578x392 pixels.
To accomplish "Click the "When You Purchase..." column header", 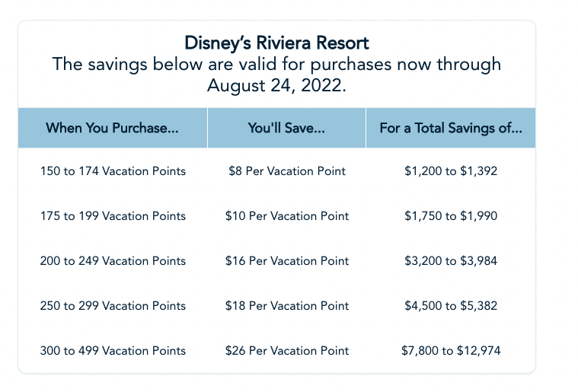I will pyautogui.click(x=113, y=128).
